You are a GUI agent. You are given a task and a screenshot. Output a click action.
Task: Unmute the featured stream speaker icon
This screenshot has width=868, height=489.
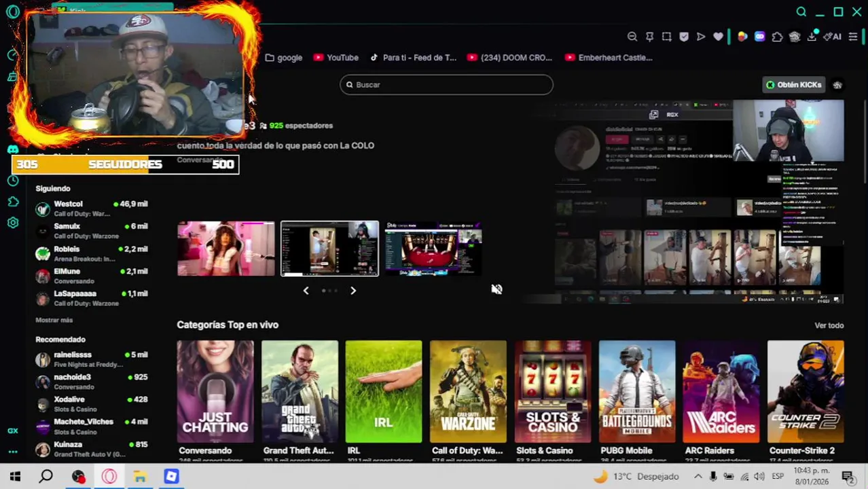[x=496, y=289]
